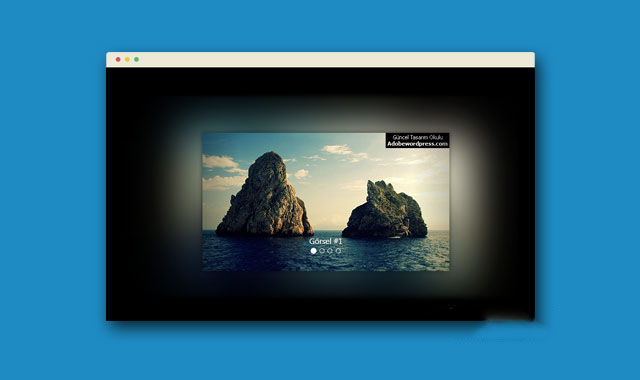Viewport: 640px width, 380px height.
Task: Open the Adobewordpress.com watermark link
Action: (x=418, y=144)
